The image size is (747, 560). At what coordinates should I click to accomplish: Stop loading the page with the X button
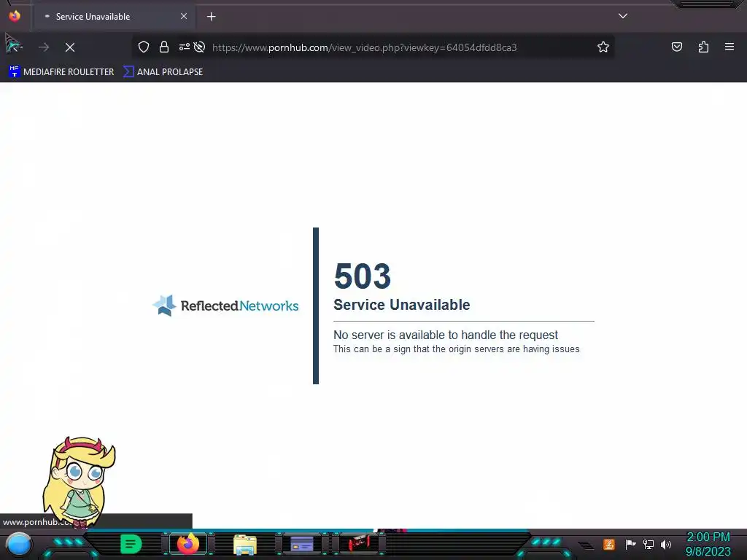tap(70, 47)
